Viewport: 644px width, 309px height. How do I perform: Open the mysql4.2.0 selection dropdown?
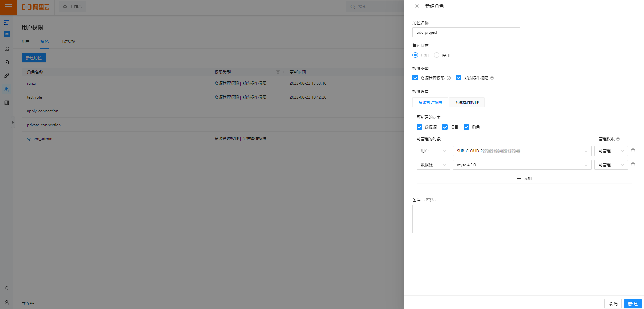pyautogui.click(x=522, y=165)
